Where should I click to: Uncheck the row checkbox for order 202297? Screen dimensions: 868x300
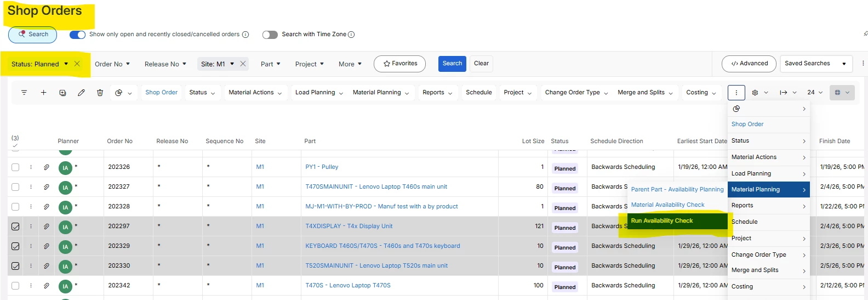click(x=15, y=227)
